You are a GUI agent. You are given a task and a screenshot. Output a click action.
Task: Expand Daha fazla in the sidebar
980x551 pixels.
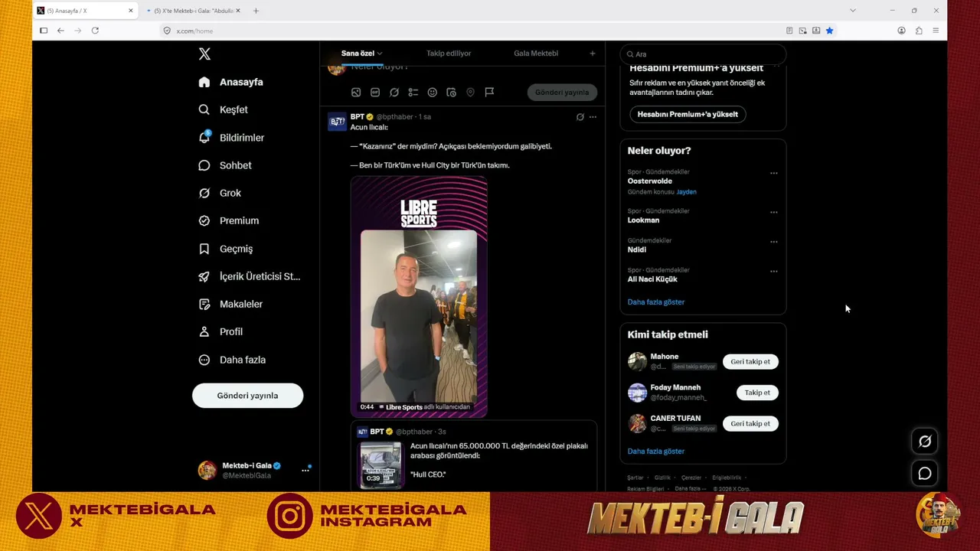(x=232, y=360)
